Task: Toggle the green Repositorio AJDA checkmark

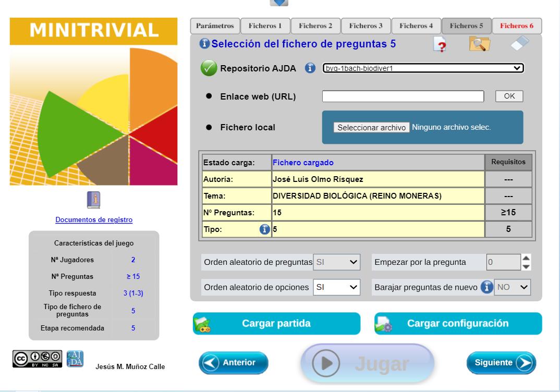Action: tap(209, 68)
